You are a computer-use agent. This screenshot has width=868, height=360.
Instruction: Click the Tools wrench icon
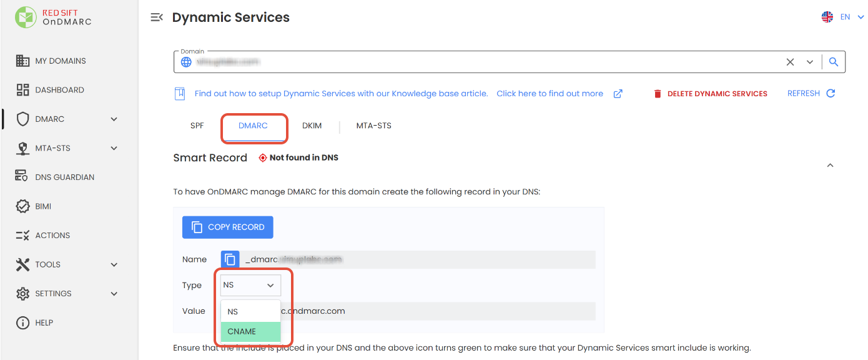tap(22, 264)
